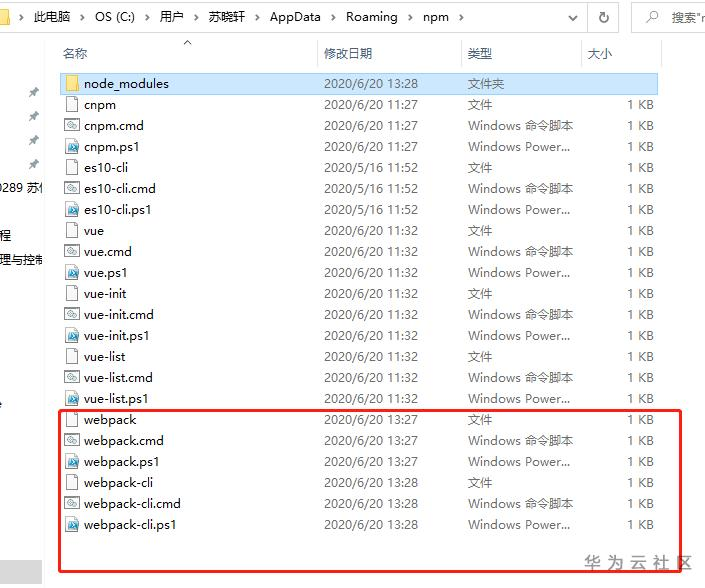Select the file named vue.cmd
The width and height of the screenshot is (705, 588).
[x=108, y=252]
